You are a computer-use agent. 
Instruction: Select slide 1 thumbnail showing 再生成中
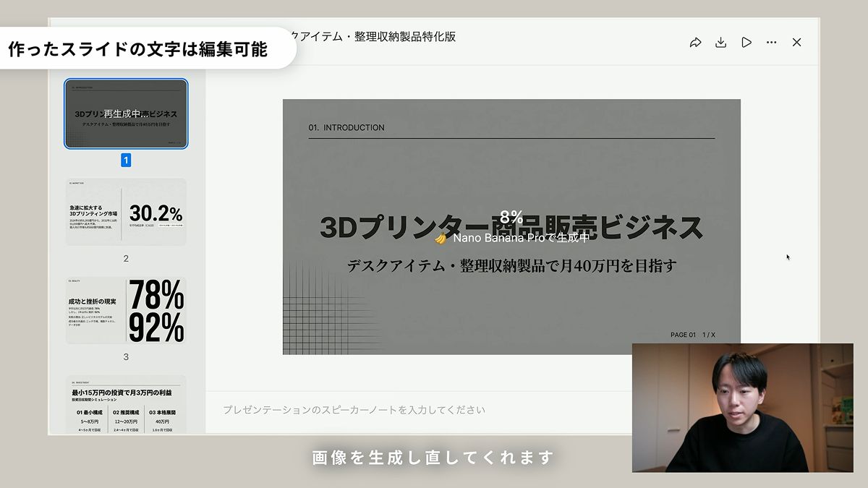(126, 114)
